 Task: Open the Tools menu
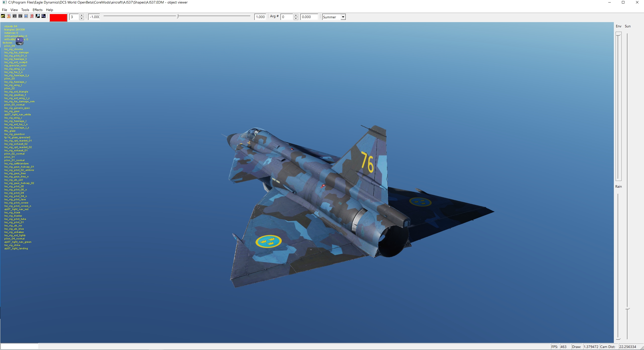coord(25,10)
